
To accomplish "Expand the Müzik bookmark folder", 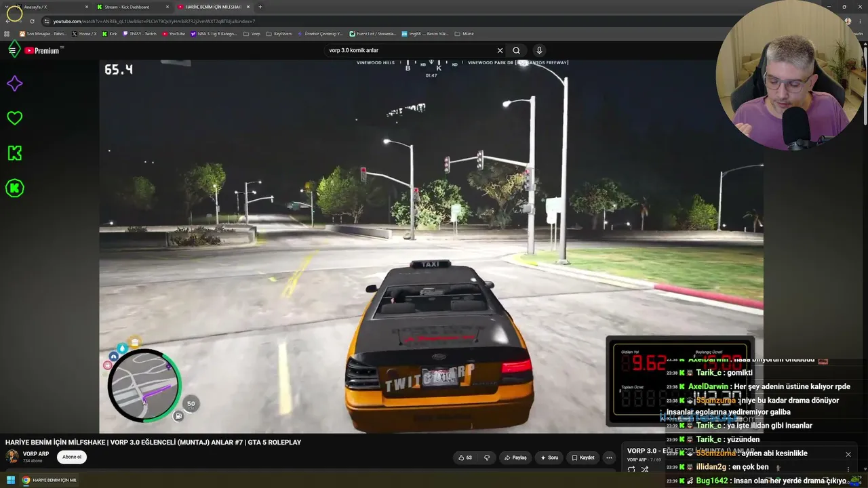I will 464,34.
